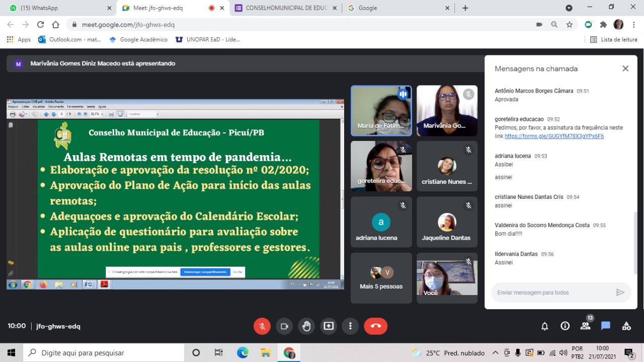
Task: Expand the Mais 5 pessoas tile
Action: (x=381, y=278)
